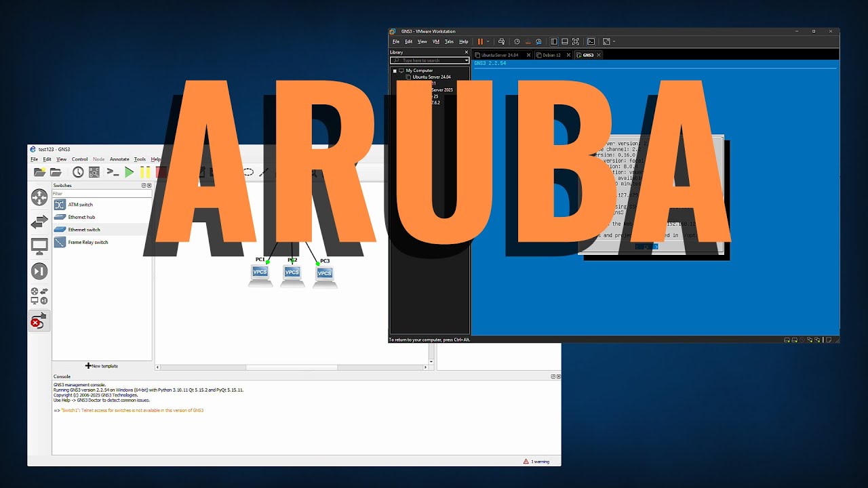Open GNS3 View menu
This screenshot has width=868, height=488.
click(61, 159)
